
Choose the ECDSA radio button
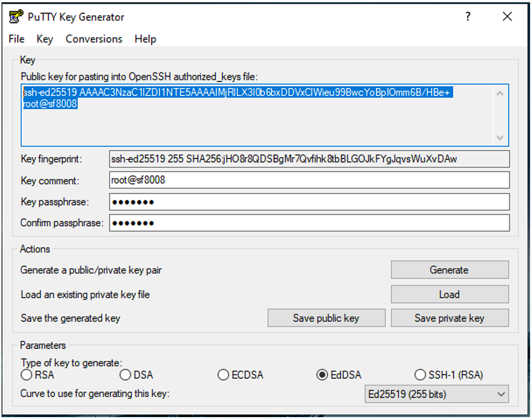pos(224,375)
